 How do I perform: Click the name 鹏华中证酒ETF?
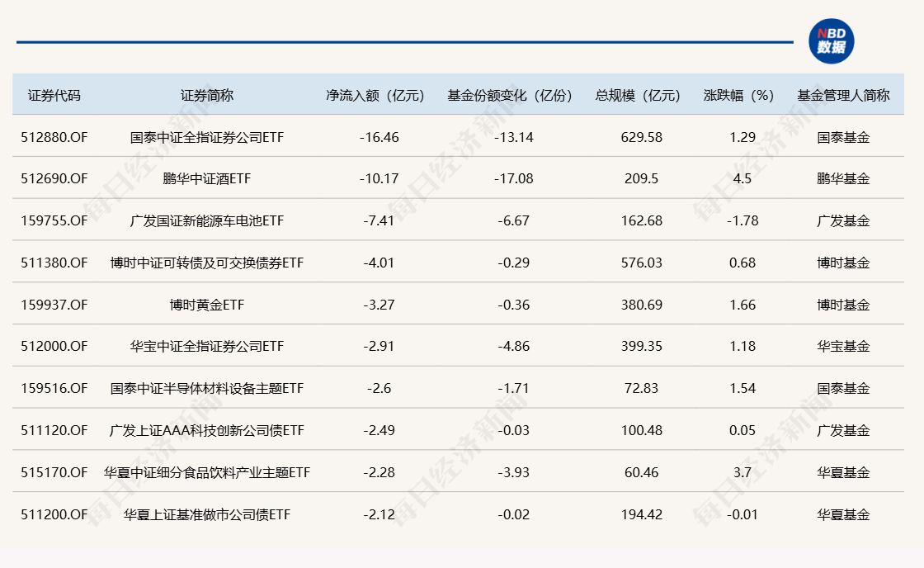[207, 178]
